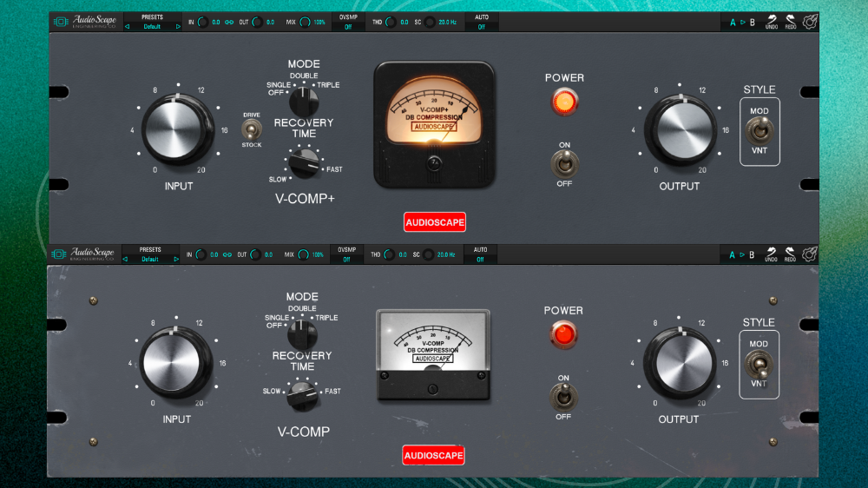Click the red AUDIOSCAPE badge on V-COMP
This screenshot has width=868, height=488.
pos(433,455)
